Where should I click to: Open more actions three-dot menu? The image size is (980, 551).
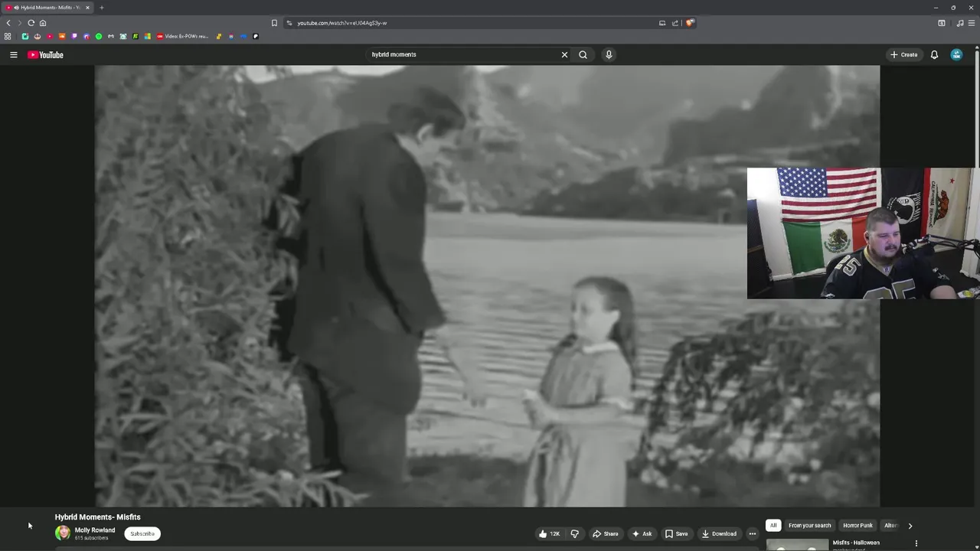752,533
